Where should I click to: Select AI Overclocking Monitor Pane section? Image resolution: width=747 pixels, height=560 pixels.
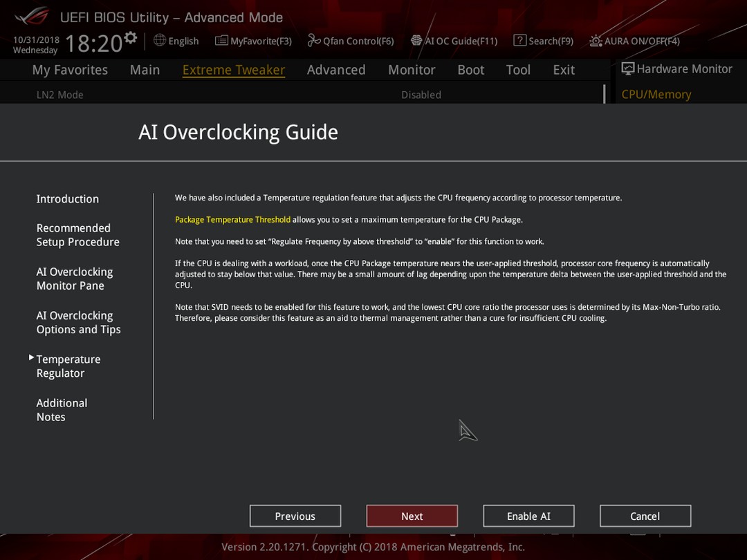point(74,279)
